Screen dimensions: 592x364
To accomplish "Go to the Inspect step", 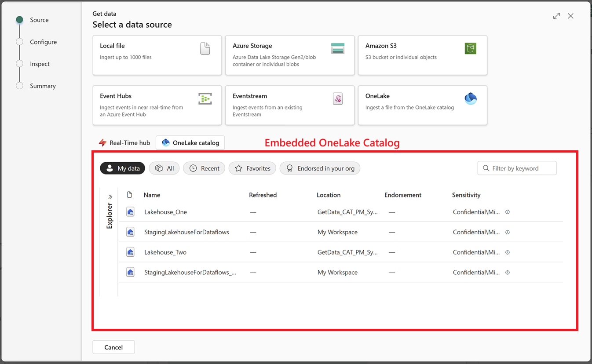I will (x=33, y=64).
